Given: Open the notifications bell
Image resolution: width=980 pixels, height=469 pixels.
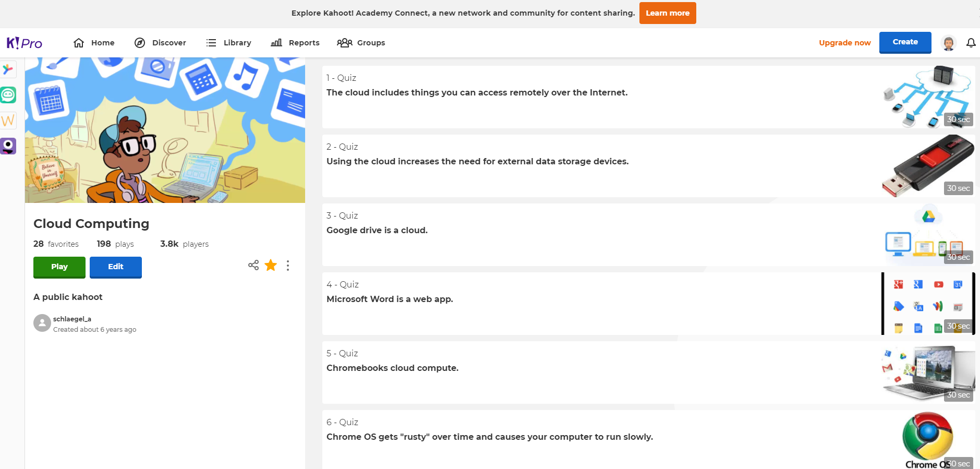Looking at the screenshot, I should 971,43.
